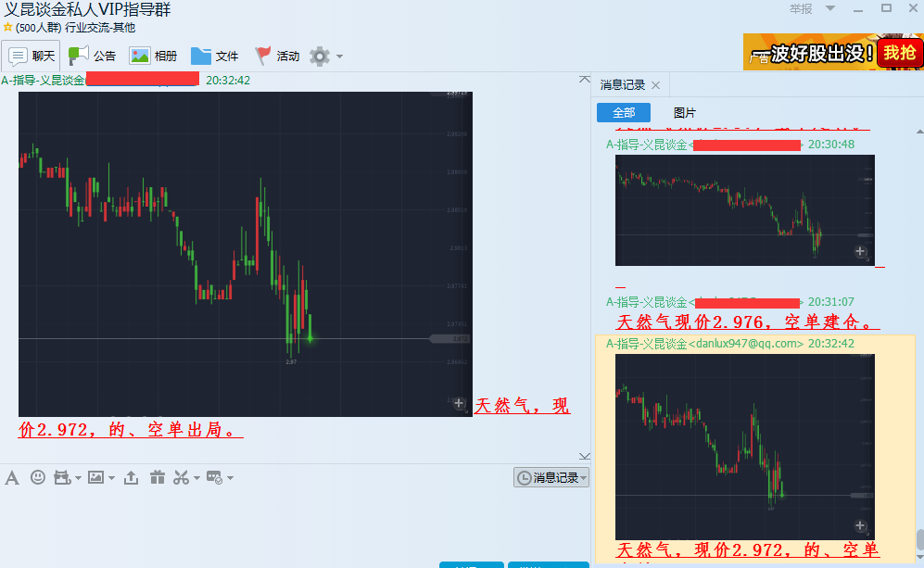Open the 文件 files tab
The image size is (924, 568).
[214, 56]
